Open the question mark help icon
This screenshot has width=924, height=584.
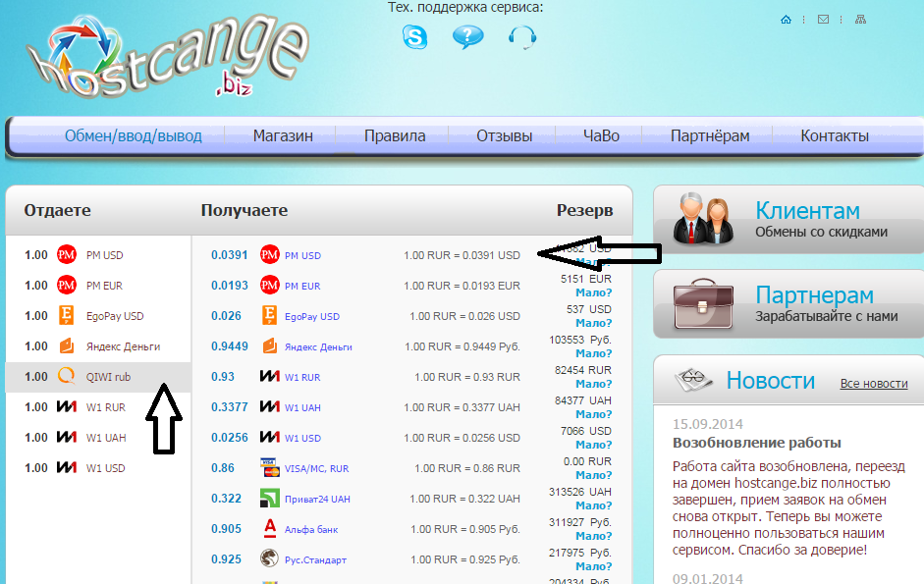[x=467, y=37]
